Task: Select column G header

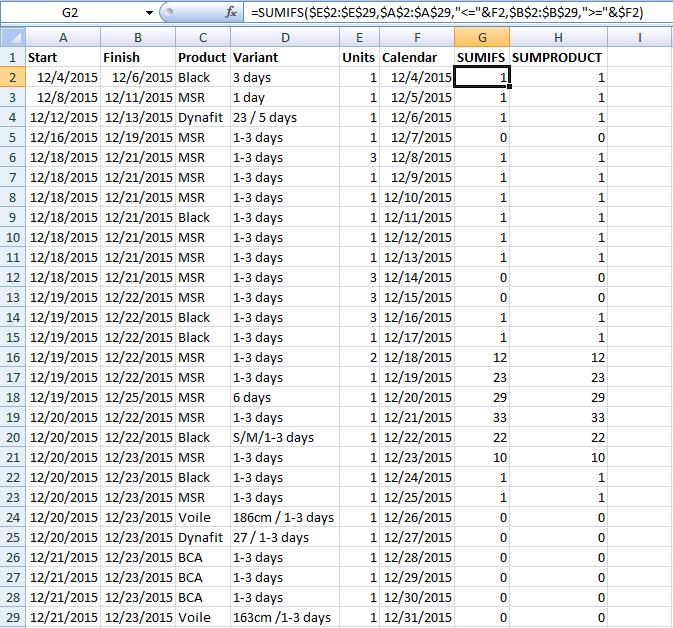Action: pos(482,37)
